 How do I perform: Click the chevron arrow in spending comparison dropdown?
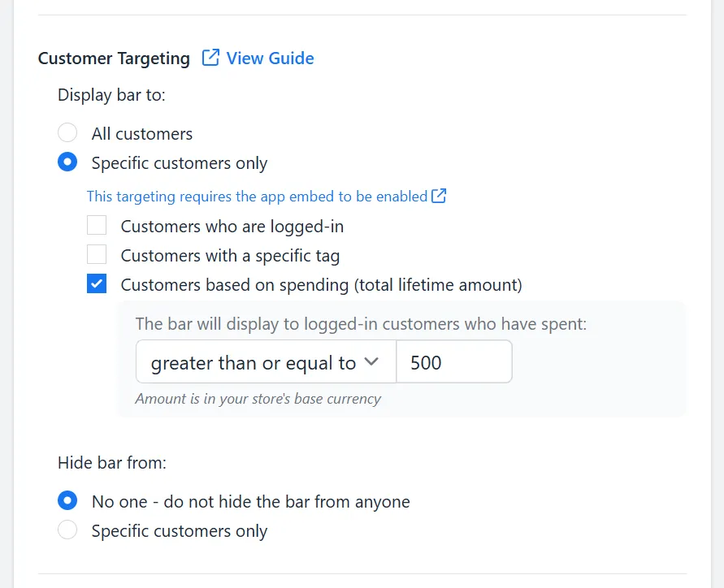pos(371,361)
